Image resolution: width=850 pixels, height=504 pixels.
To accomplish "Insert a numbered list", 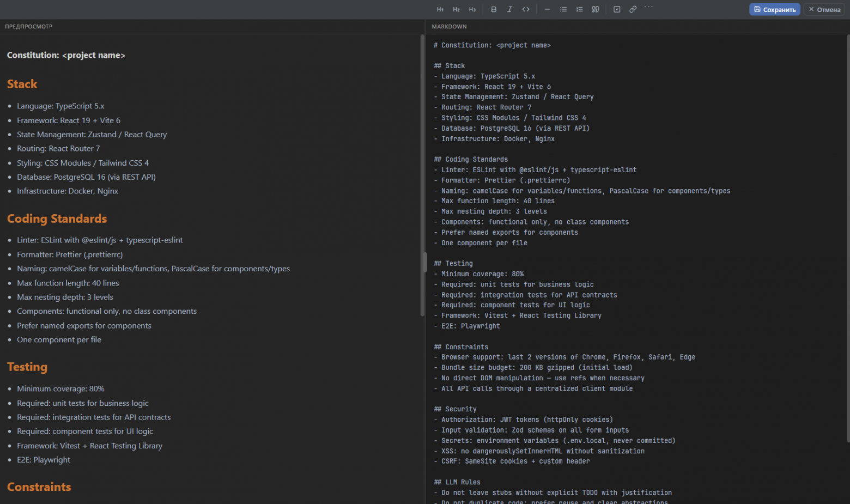I will [x=579, y=9].
